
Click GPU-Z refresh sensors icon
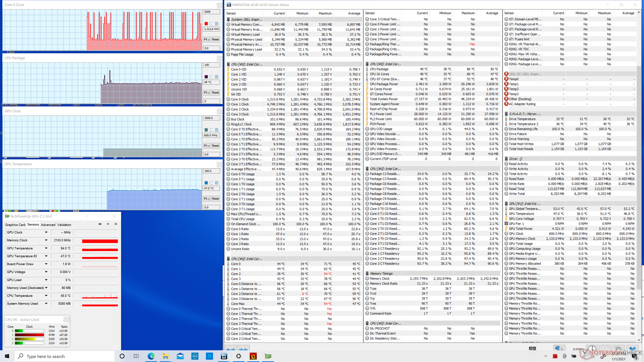coord(108,224)
